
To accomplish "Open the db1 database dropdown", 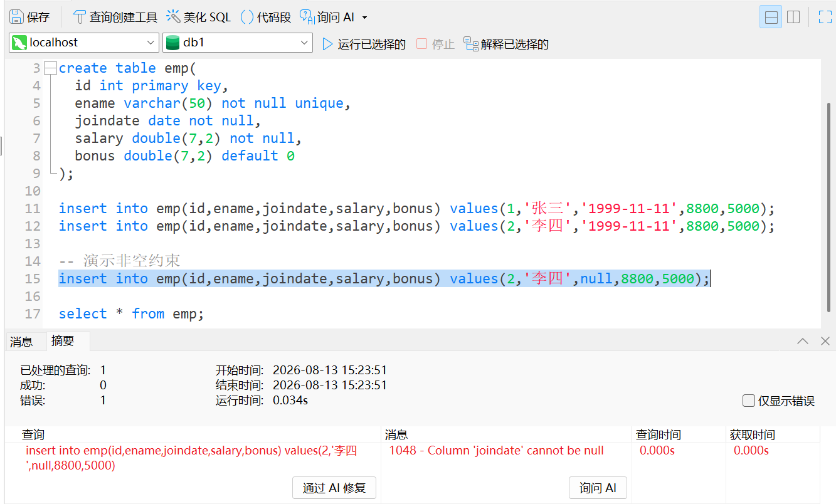I will (x=238, y=43).
